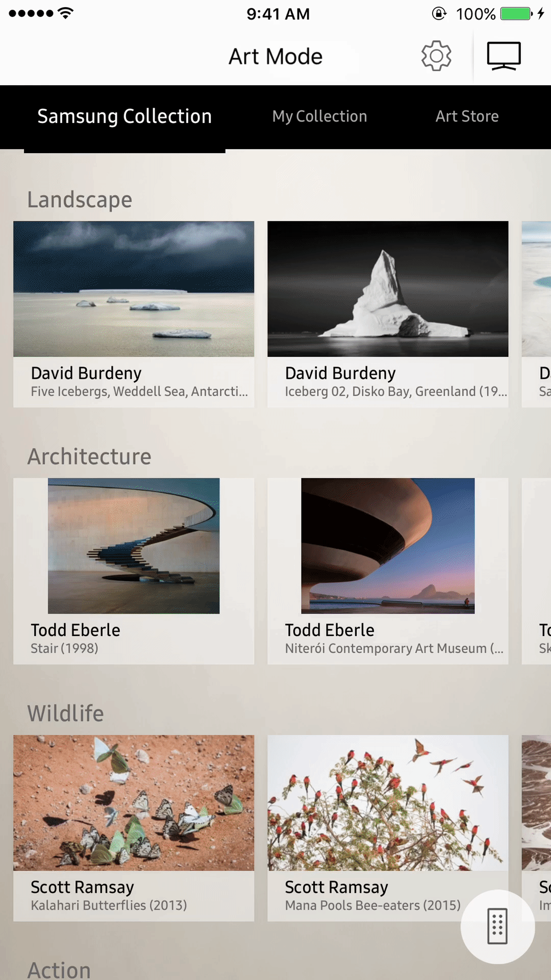Image resolution: width=551 pixels, height=980 pixels.
Task: Tap the rotation lock status icon
Action: tap(439, 13)
